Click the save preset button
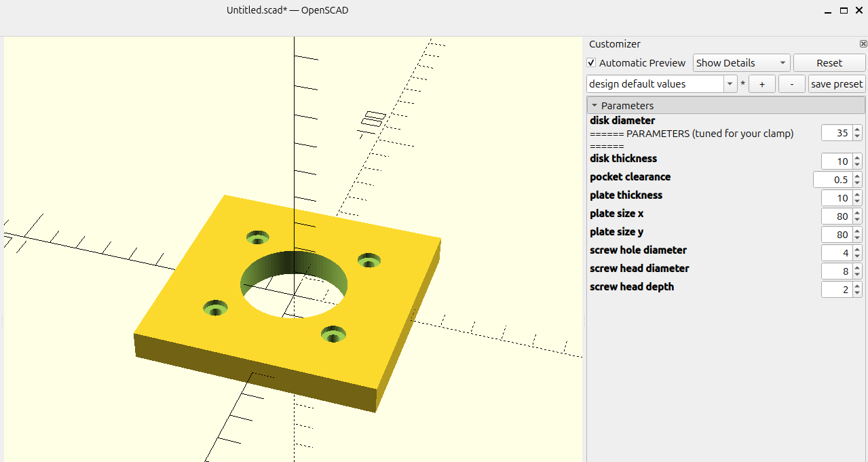The image size is (868, 462). click(x=837, y=84)
